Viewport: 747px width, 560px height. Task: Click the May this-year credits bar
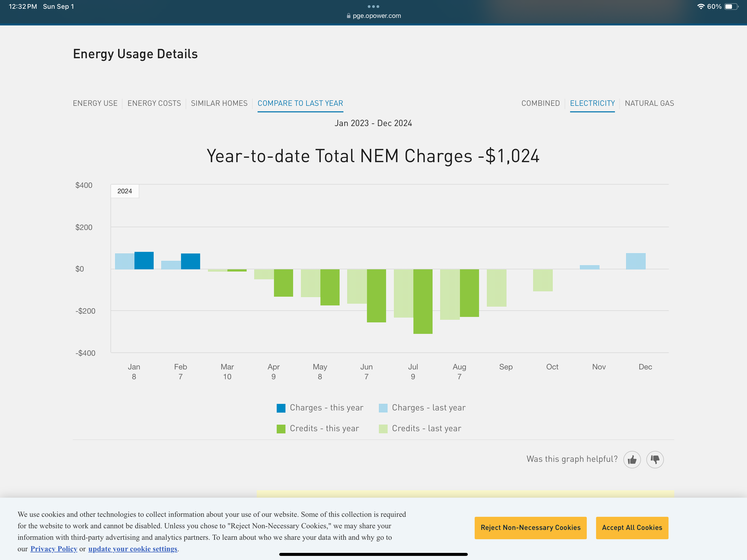(x=330, y=287)
